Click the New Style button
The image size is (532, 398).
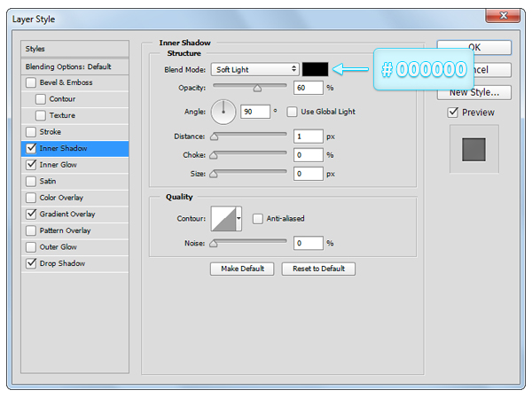click(x=473, y=91)
